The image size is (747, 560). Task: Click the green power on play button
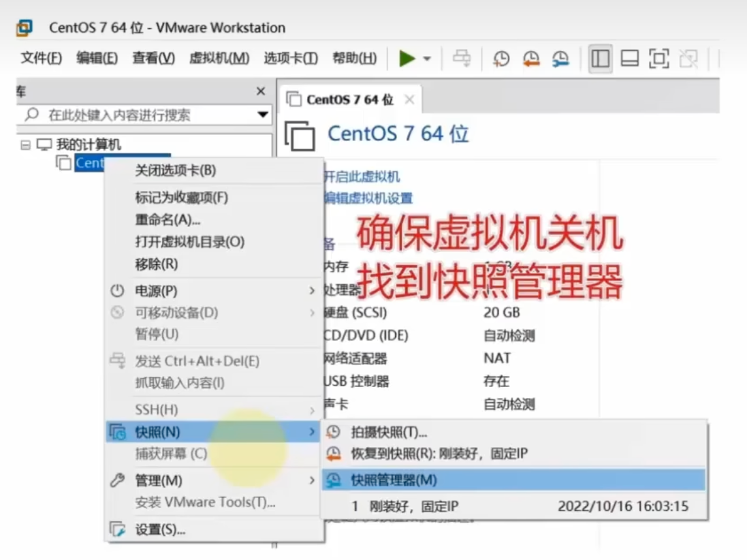pos(407,59)
